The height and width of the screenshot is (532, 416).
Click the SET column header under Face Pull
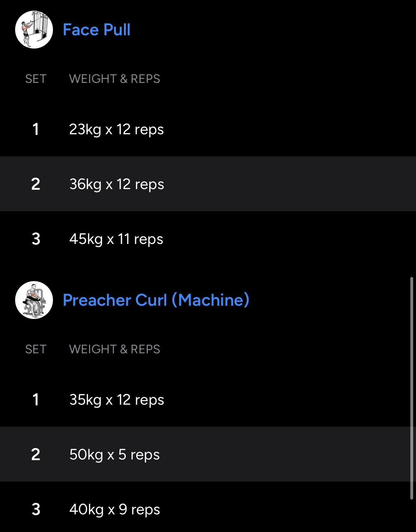(x=36, y=79)
